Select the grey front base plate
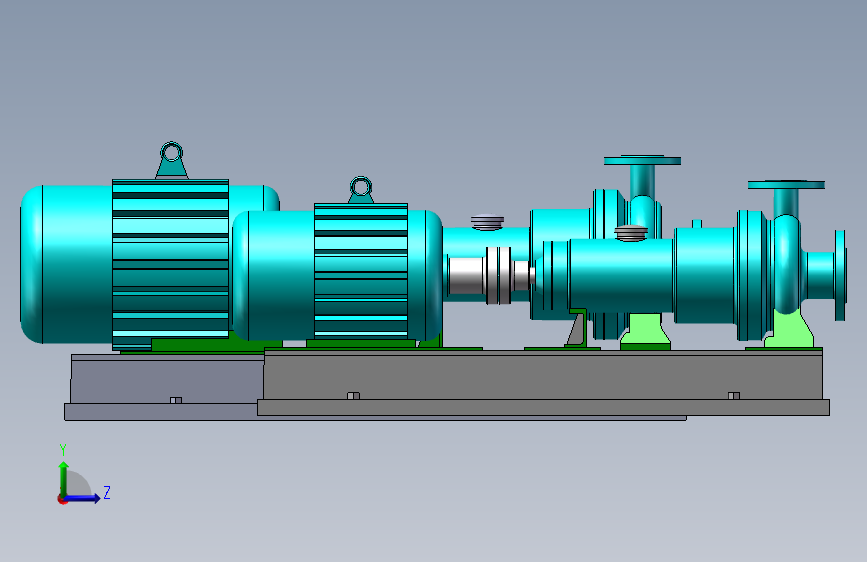 point(544,382)
